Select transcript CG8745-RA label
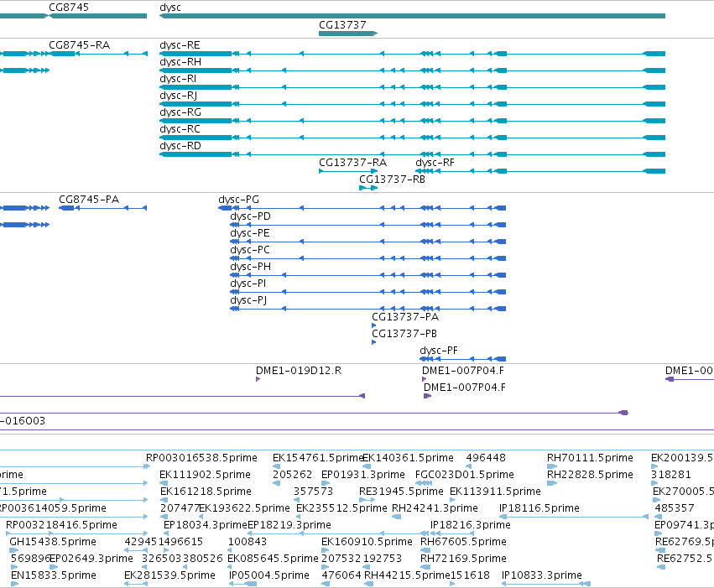The height and width of the screenshot is (588, 714). [79, 45]
